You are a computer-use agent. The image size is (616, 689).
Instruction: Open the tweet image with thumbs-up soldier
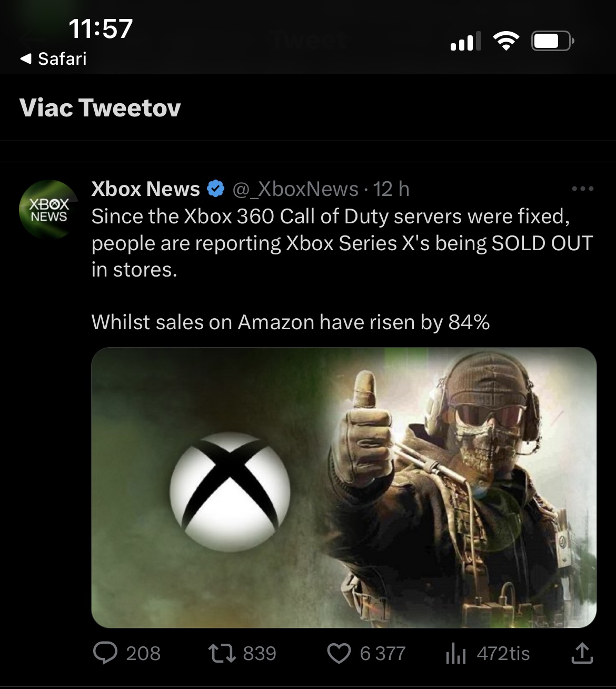[x=344, y=487]
